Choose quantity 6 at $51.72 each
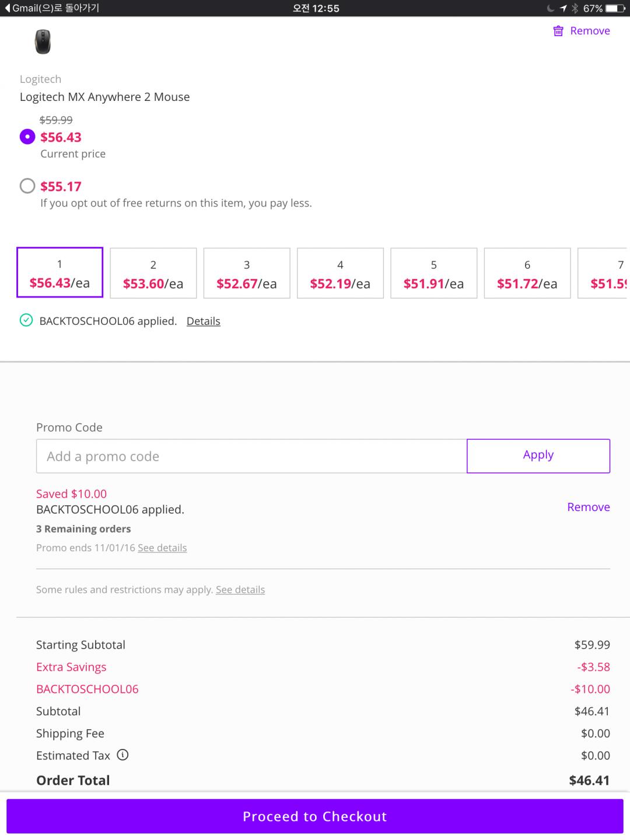630x840 pixels. [527, 273]
